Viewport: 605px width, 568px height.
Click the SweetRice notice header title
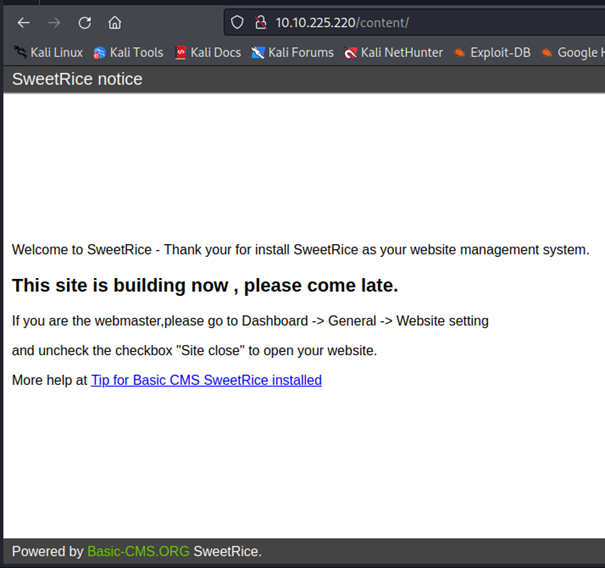(77, 79)
